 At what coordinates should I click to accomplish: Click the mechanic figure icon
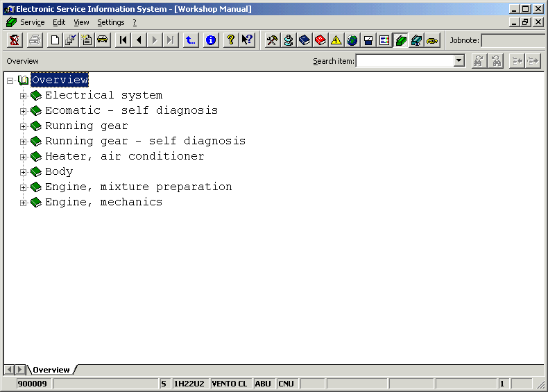(x=289, y=40)
